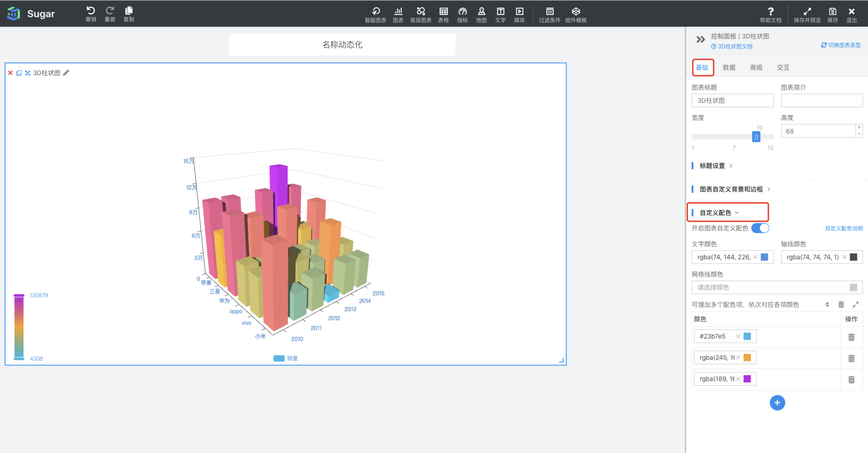This screenshot has width=868, height=453.
Task: Click the Exit (退出) icon
Action: [851, 15]
